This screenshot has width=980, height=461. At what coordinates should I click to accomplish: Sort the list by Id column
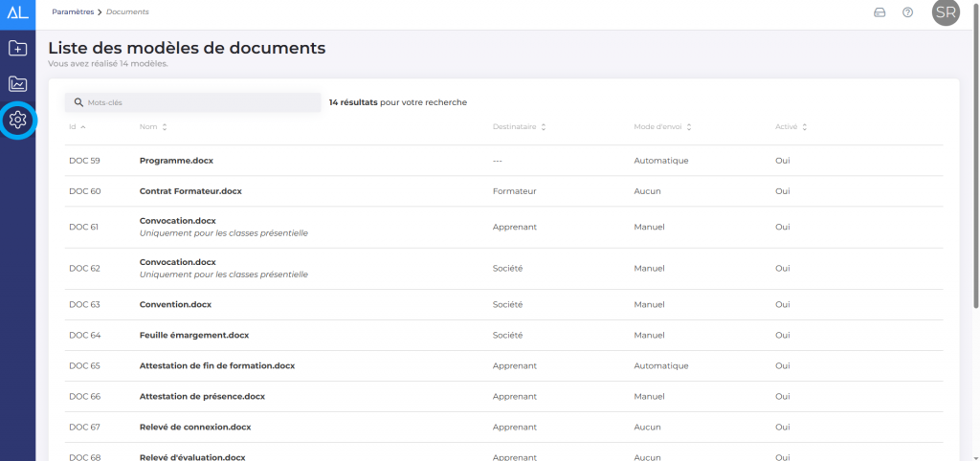(x=77, y=126)
